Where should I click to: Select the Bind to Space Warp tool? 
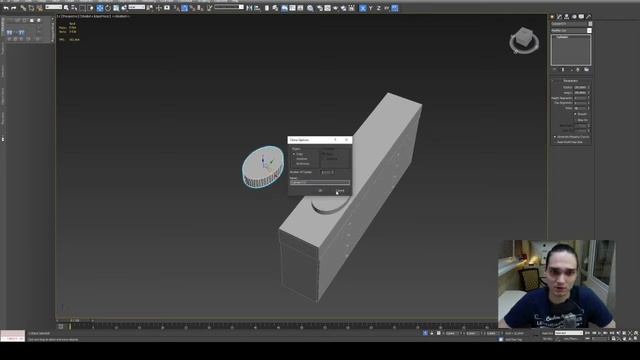[x=39, y=8]
